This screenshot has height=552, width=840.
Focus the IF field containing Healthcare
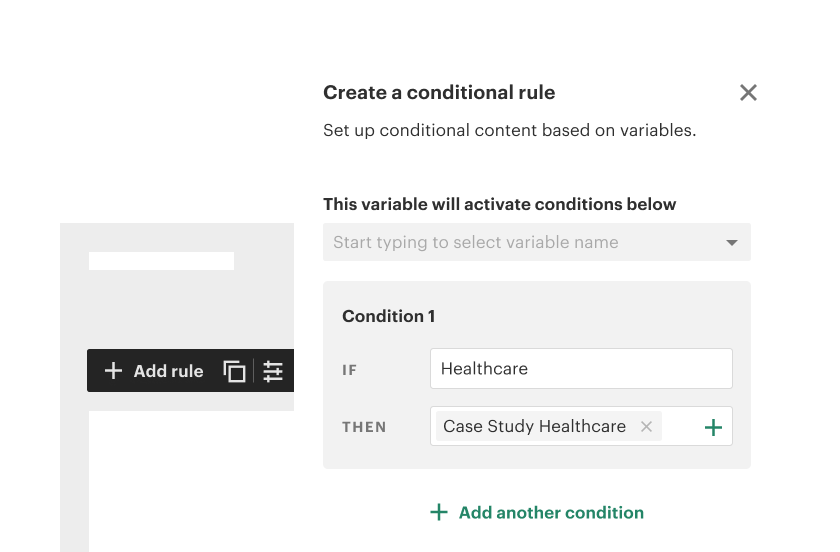(x=580, y=368)
